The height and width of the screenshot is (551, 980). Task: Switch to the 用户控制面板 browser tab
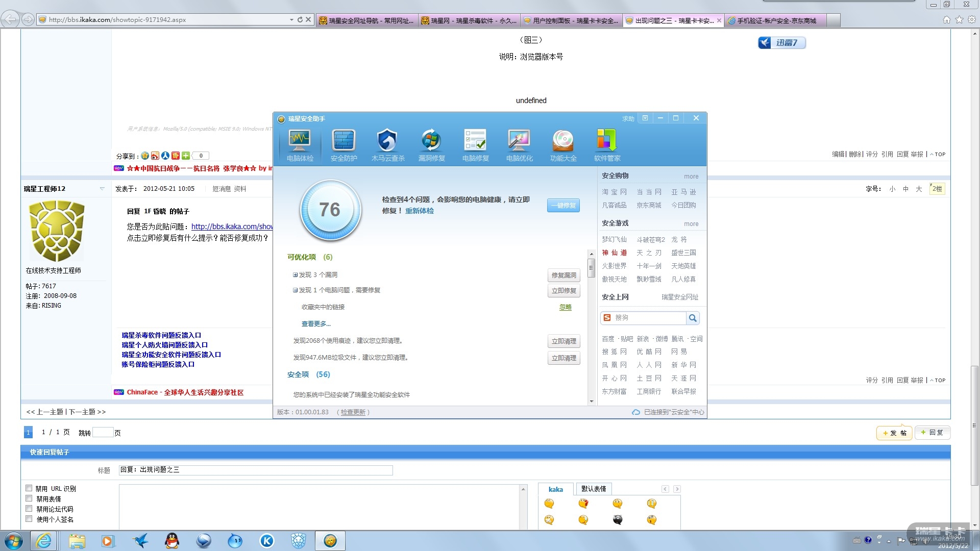[x=571, y=20]
